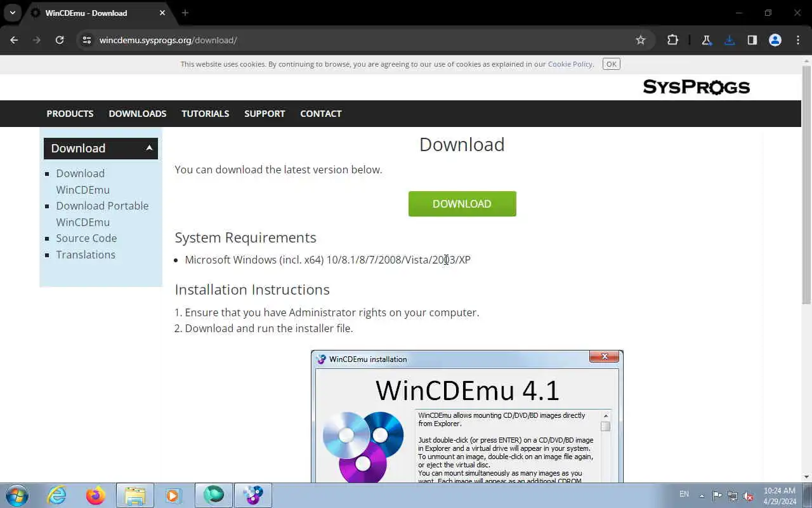Open Chrome three-dot menu
The height and width of the screenshot is (508, 812).
pyautogui.click(x=798, y=40)
